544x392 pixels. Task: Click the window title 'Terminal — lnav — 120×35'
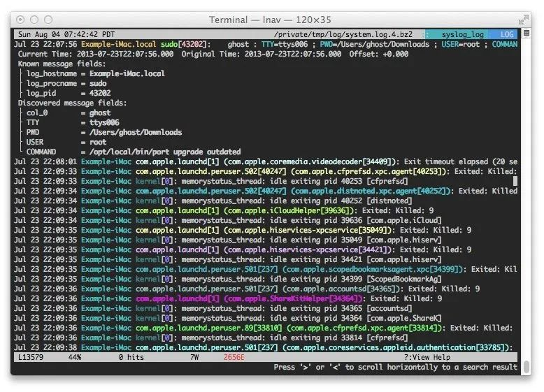point(270,20)
